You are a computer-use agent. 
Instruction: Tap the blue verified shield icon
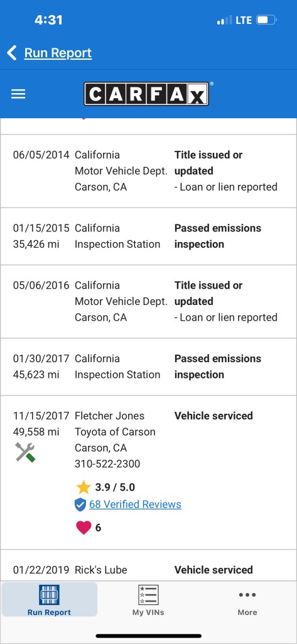pos(80,504)
